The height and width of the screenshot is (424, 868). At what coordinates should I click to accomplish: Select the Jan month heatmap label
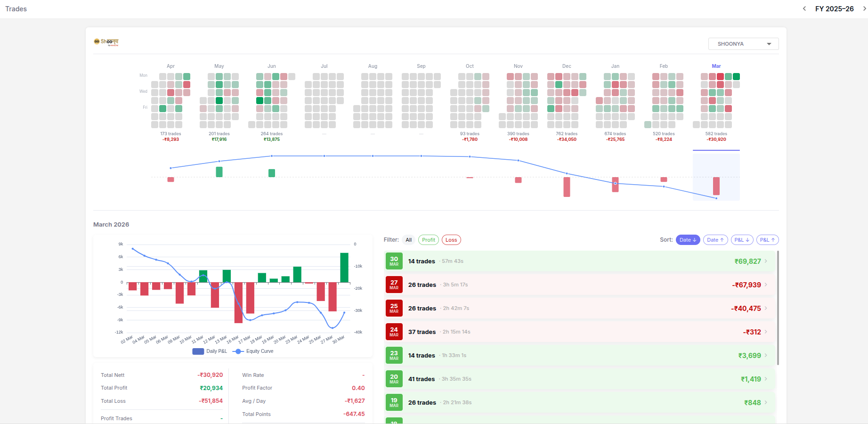[x=615, y=66]
